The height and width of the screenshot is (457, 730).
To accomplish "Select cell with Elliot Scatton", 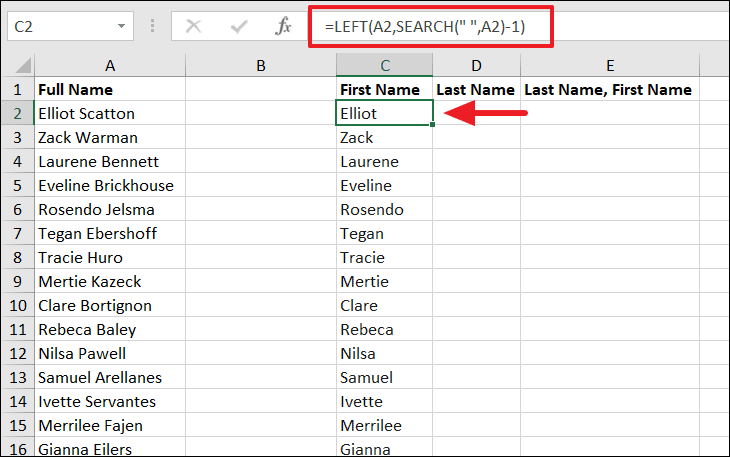I will [110, 114].
